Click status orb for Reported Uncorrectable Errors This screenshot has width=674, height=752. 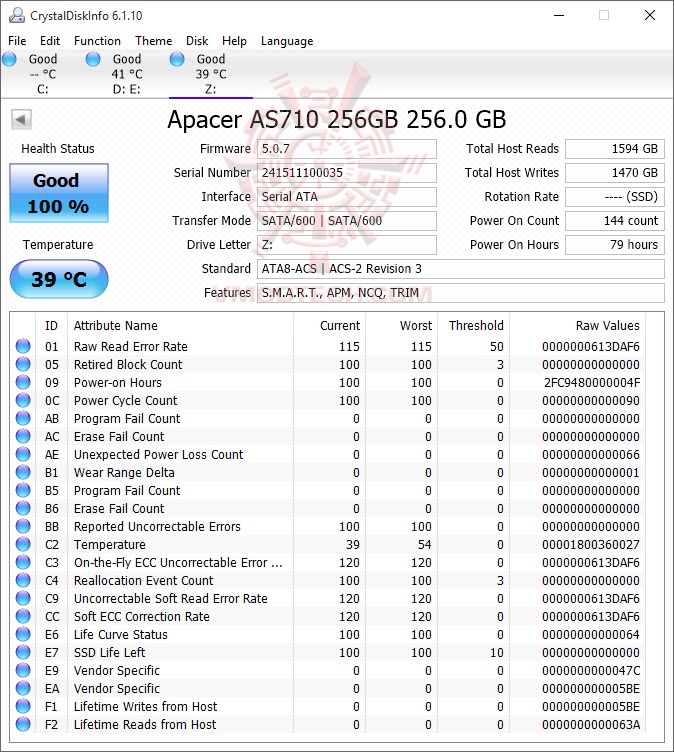click(x=23, y=526)
